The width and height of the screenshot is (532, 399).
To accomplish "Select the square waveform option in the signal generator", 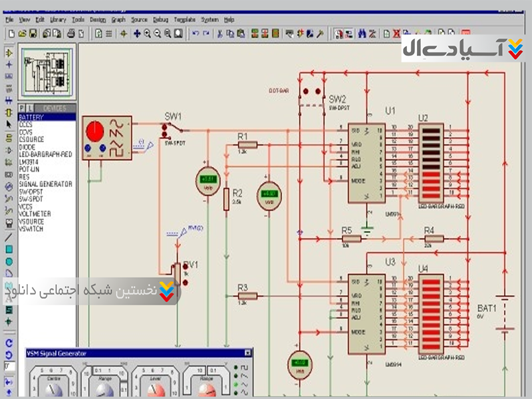I will tap(243, 367).
